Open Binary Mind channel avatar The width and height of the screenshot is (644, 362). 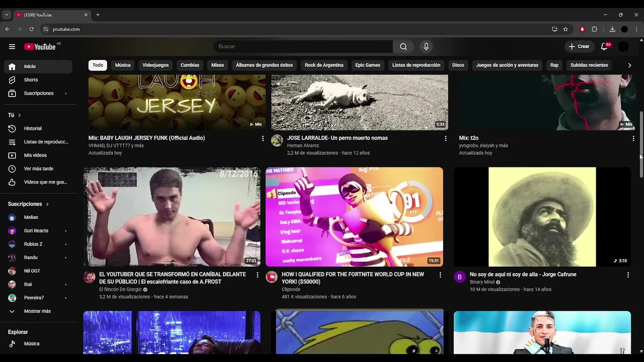pyautogui.click(x=459, y=277)
